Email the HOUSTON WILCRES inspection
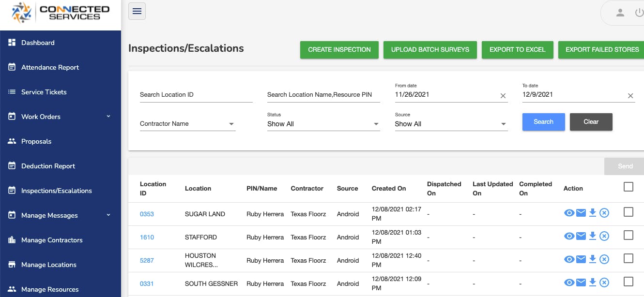The width and height of the screenshot is (644, 297). tap(581, 259)
